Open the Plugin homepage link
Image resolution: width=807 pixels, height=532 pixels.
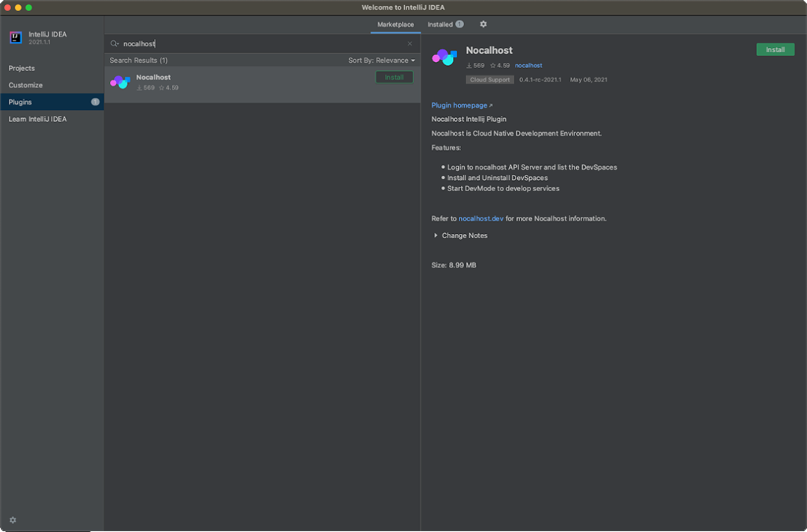(458, 105)
